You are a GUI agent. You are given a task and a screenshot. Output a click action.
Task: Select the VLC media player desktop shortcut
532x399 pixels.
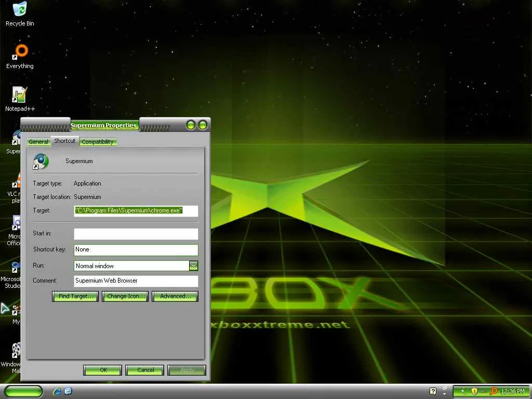(x=15, y=188)
